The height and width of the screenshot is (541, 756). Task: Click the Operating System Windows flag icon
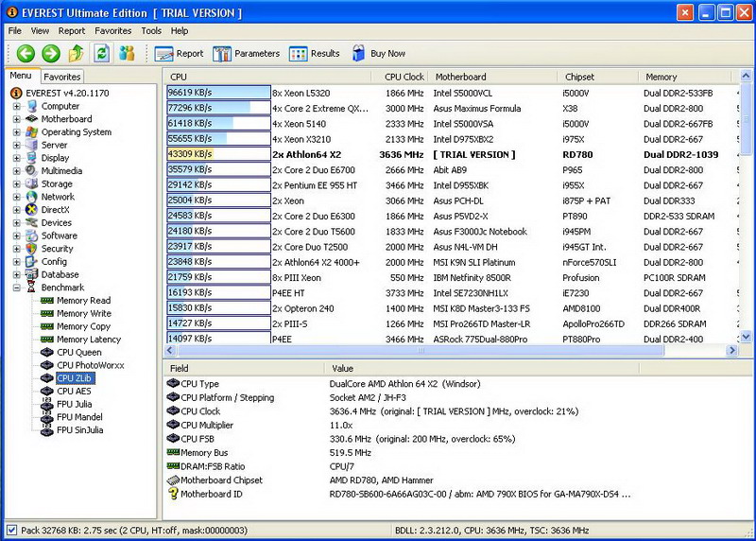pyautogui.click(x=32, y=131)
